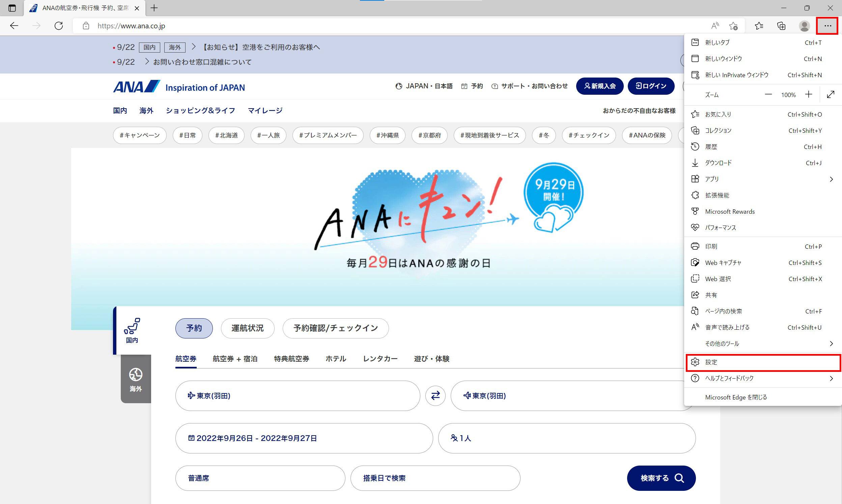Click the Edge settings and more button
This screenshot has height=504, width=842.
click(827, 26)
